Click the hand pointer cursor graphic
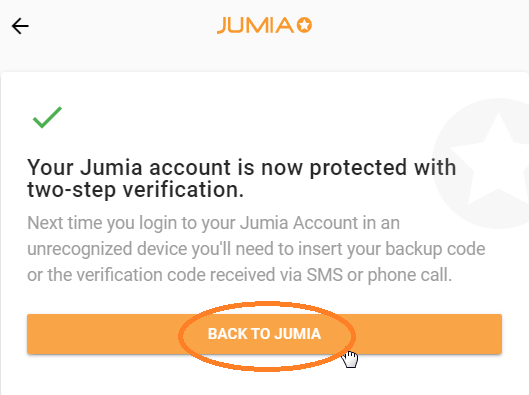529x395 pixels. [x=350, y=359]
